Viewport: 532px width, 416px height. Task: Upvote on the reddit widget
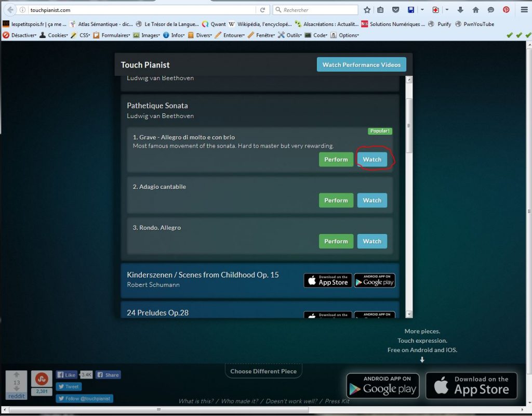coord(16,375)
